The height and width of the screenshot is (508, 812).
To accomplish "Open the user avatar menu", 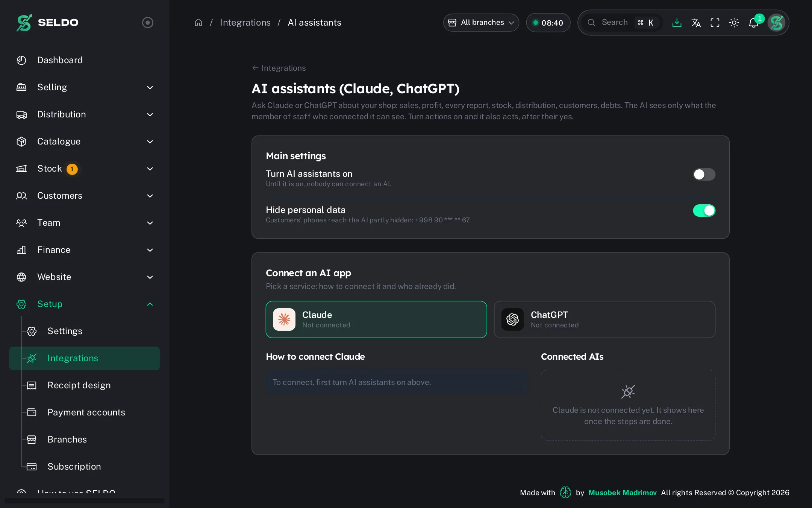I will click(x=776, y=23).
